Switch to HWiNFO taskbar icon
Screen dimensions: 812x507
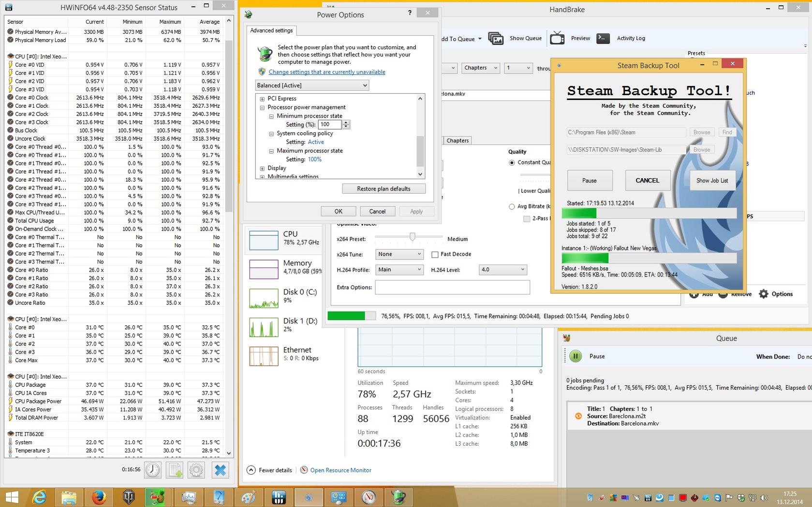[279, 497]
